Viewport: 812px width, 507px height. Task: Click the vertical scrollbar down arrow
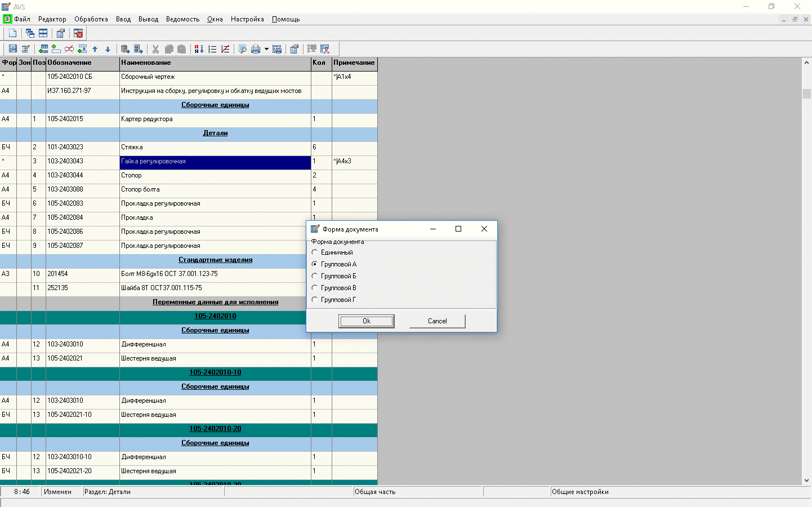(x=806, y=481)
